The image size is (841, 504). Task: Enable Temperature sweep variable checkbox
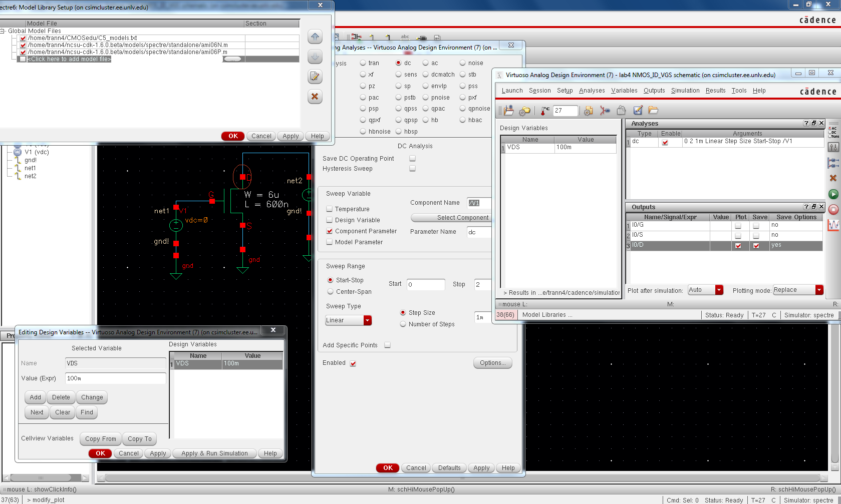[x=329, y=209]
